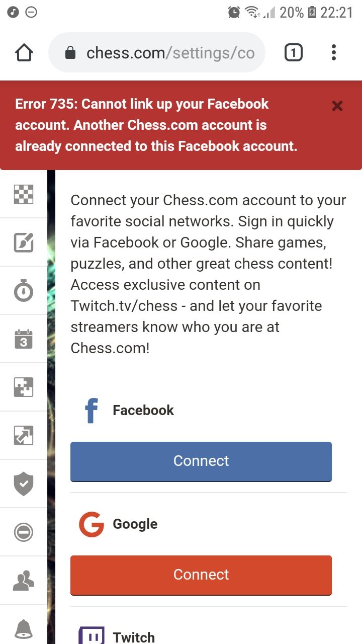Connect your Google account

(201, 575)
